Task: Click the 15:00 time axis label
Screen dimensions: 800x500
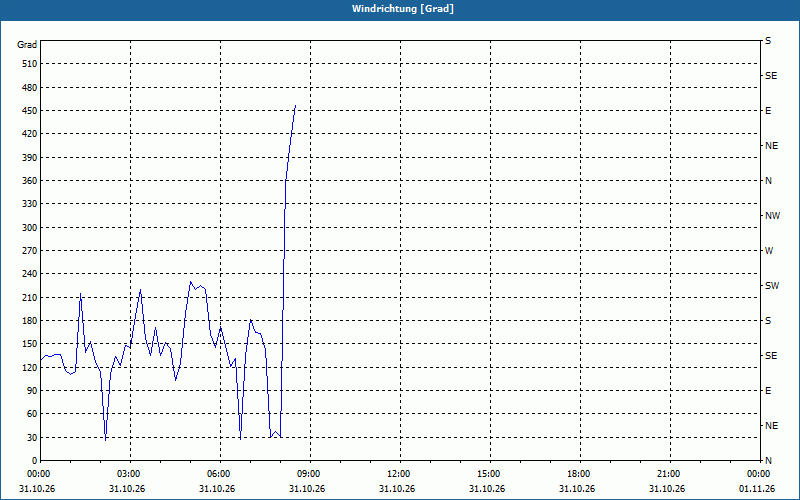Action: (489, 474)
